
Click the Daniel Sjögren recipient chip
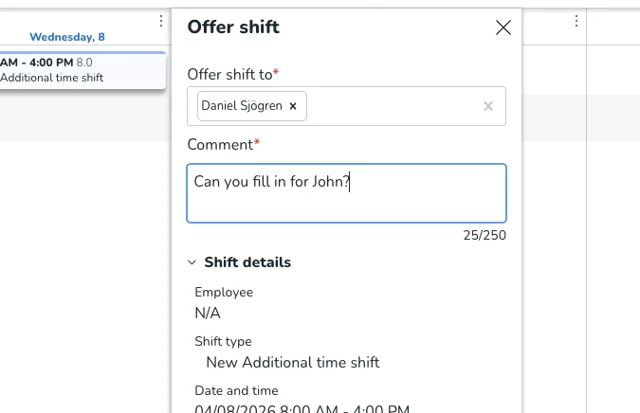241,106
